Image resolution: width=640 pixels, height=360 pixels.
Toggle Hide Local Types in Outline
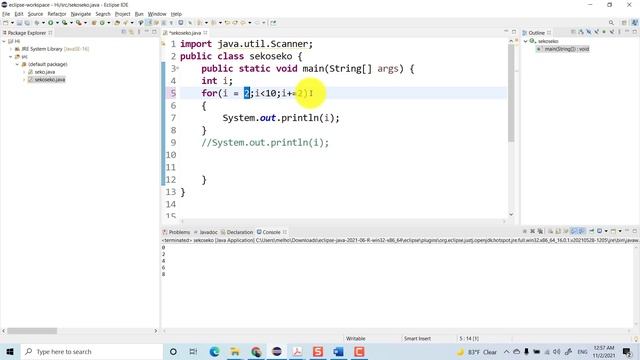pos(612,32)
